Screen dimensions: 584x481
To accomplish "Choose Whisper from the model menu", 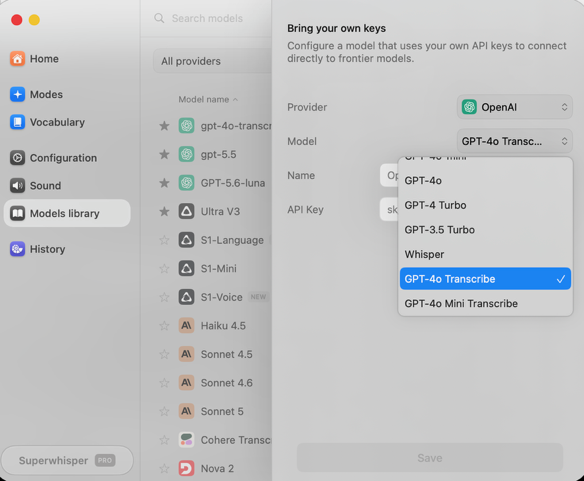I will (485, 254).
